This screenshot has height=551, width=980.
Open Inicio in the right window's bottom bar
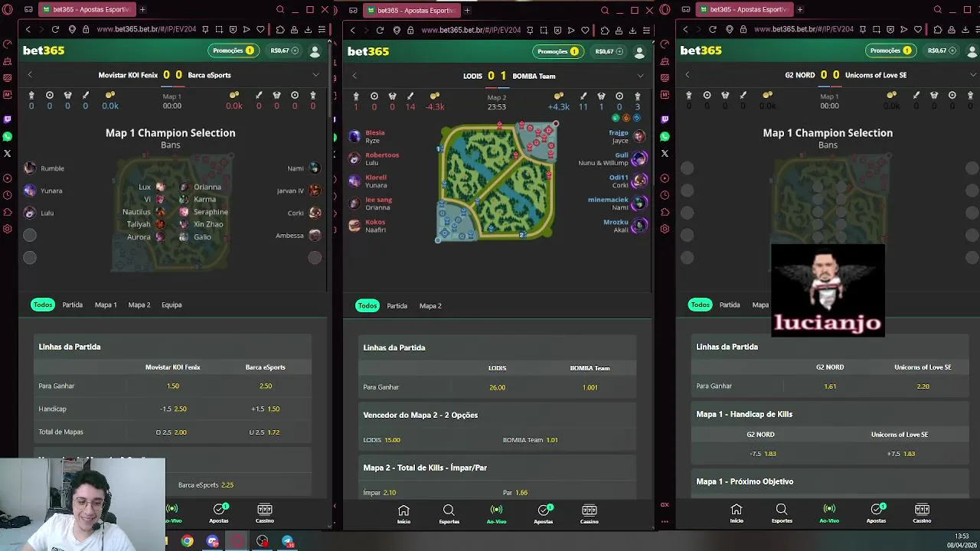click(736, 514)
